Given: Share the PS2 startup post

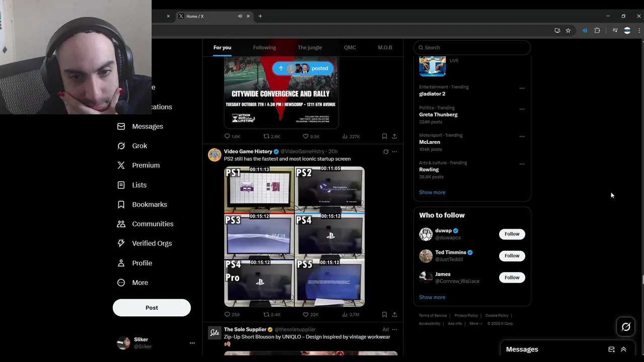Looking at the screenshot, I should pos(394,315).
